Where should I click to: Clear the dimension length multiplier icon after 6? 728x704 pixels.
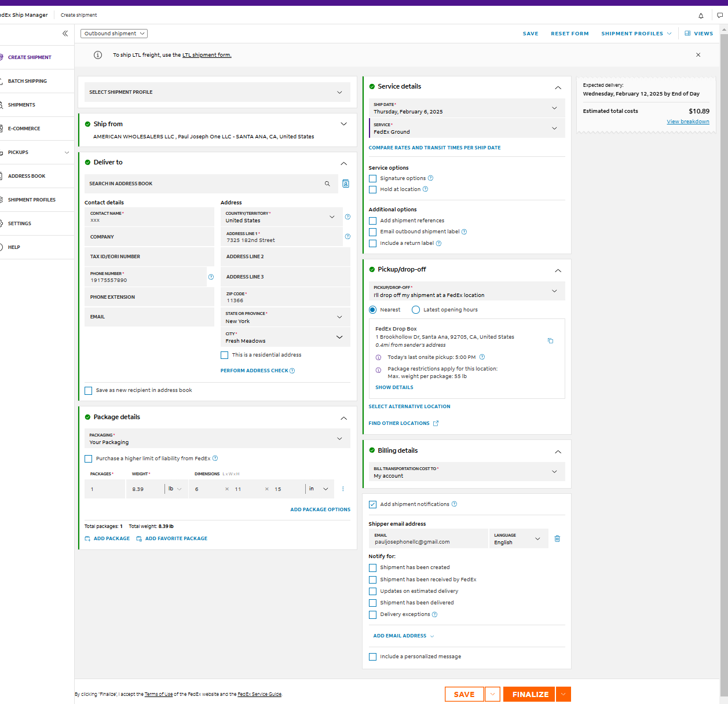(x=227, y=489)
